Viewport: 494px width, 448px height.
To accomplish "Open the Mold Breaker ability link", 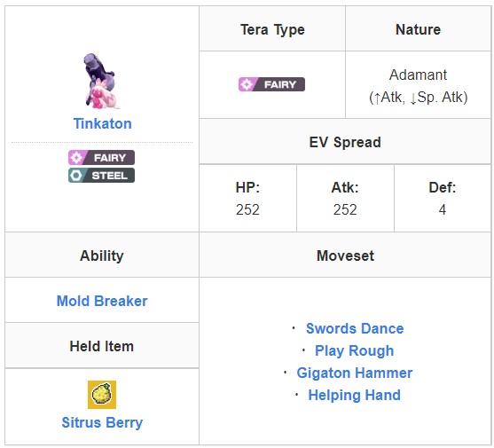I will 102,301.
